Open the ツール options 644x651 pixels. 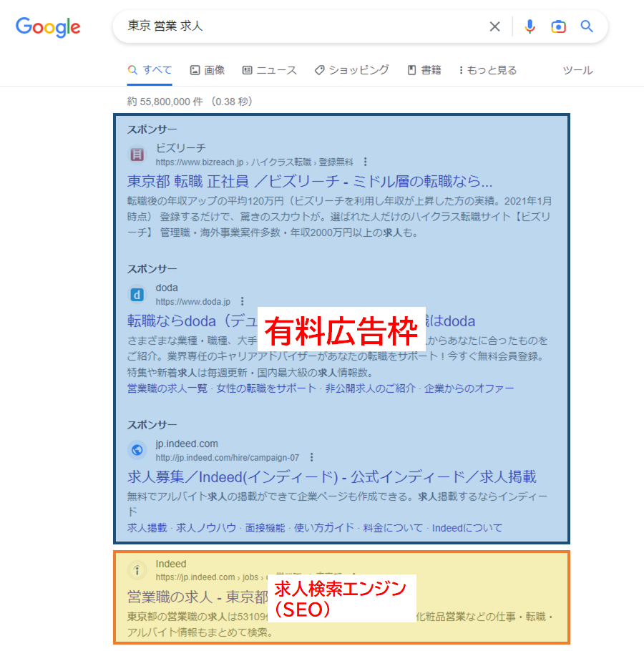click(x=577, y=70)
